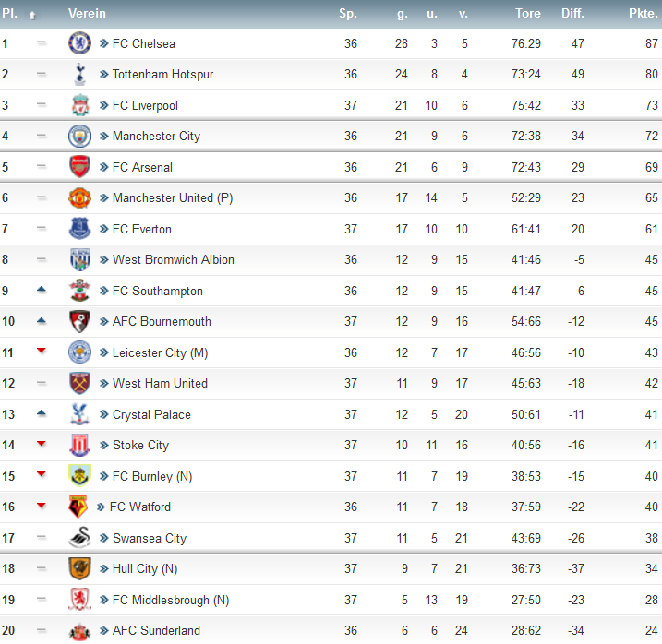Click the Manchester City round crest
Image resolution: width=662 pixels, height=644 pixels.
click(x=79, y=136)
